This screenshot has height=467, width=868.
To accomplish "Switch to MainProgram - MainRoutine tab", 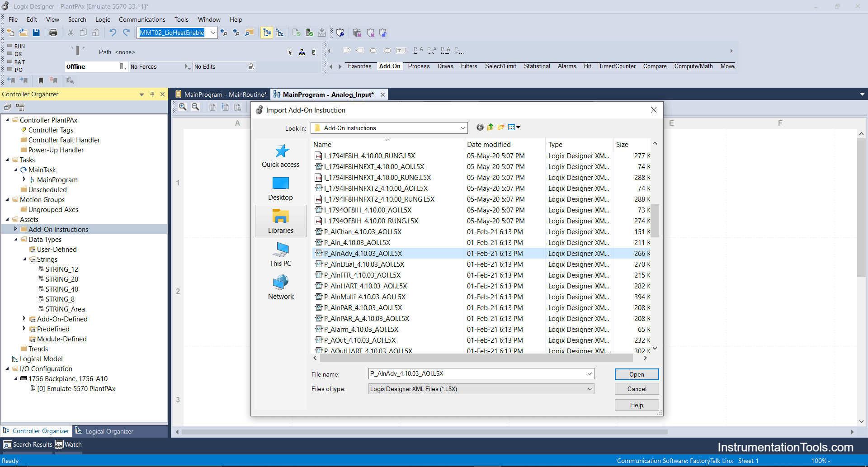I will (221, 94).
